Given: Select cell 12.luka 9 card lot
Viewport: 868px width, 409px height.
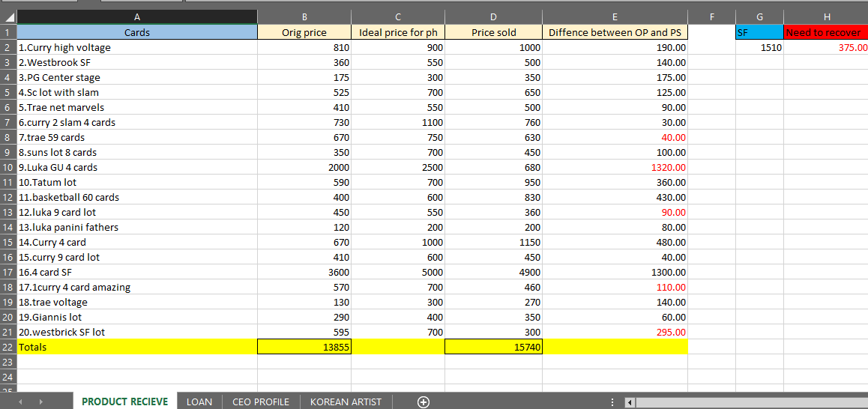Looking at the screenshot, I should click(x=137, y=212).
